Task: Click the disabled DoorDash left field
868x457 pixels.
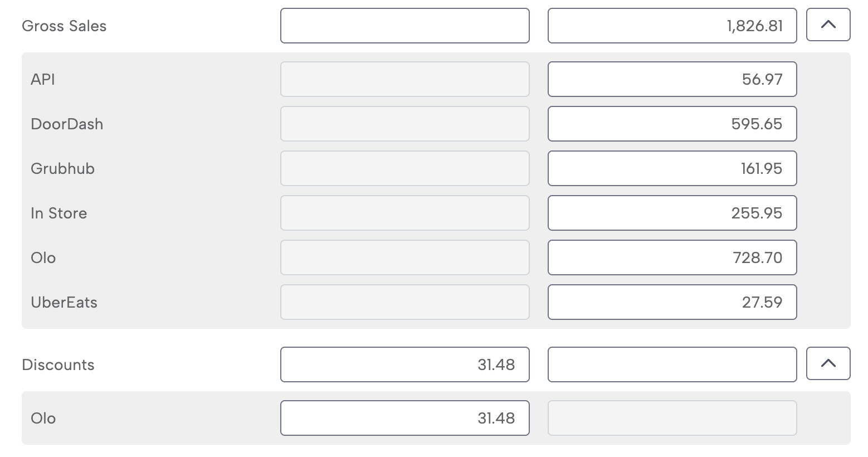Action: 404,124
